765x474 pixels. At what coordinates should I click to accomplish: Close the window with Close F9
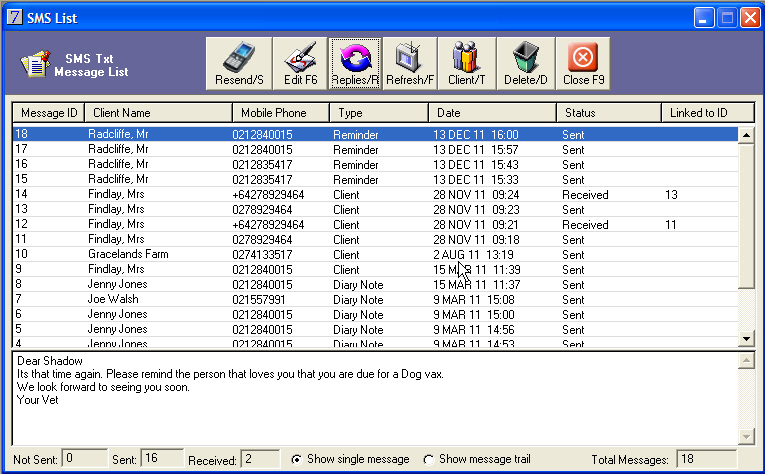click(x=583, y=63)
